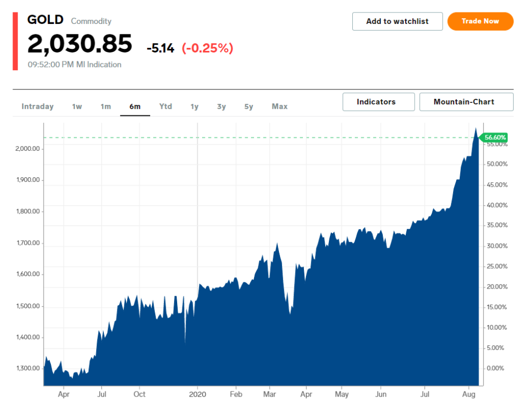Click the 1,800.00 price axis label

coord(28,212)
